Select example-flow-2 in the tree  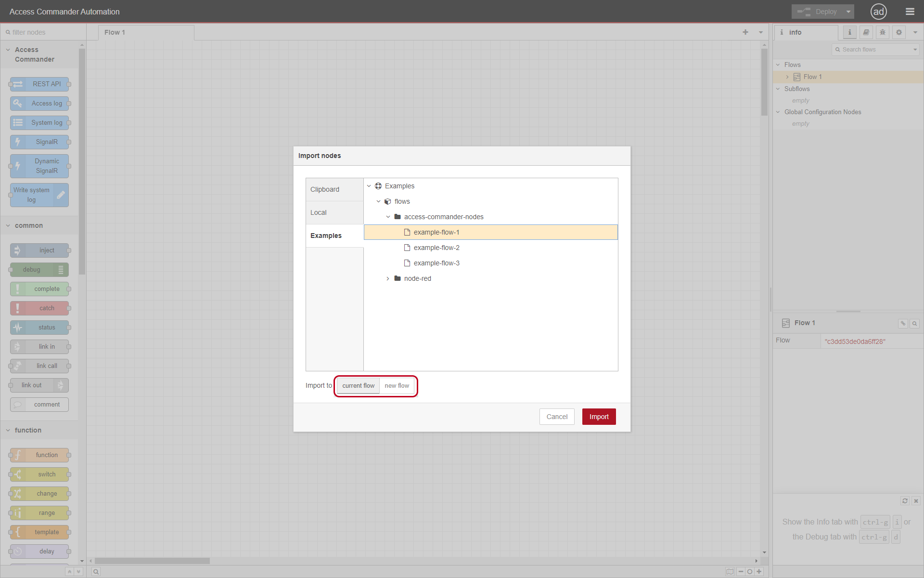[491, 248]
